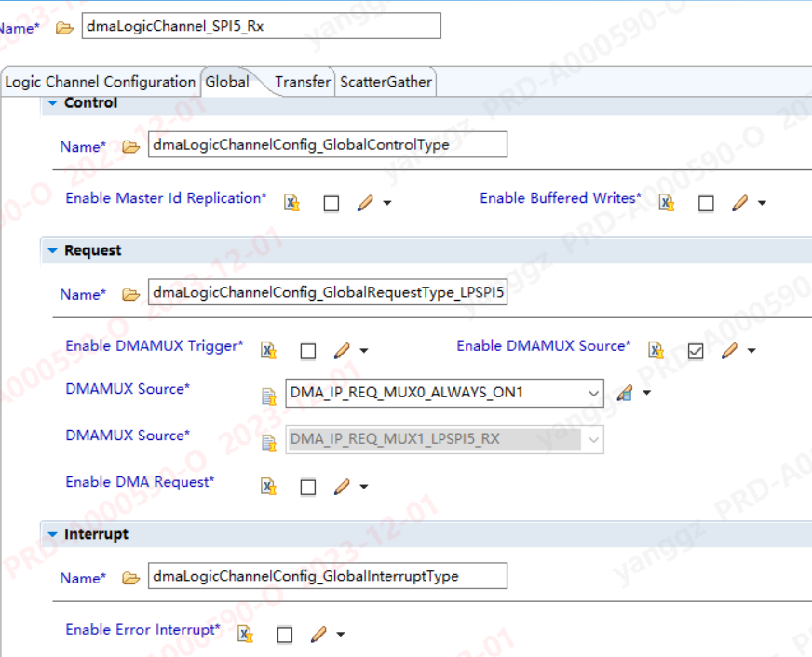
Task: Select the document icon beside first DMAMUX Source
Action: click(x=268, y=393)
